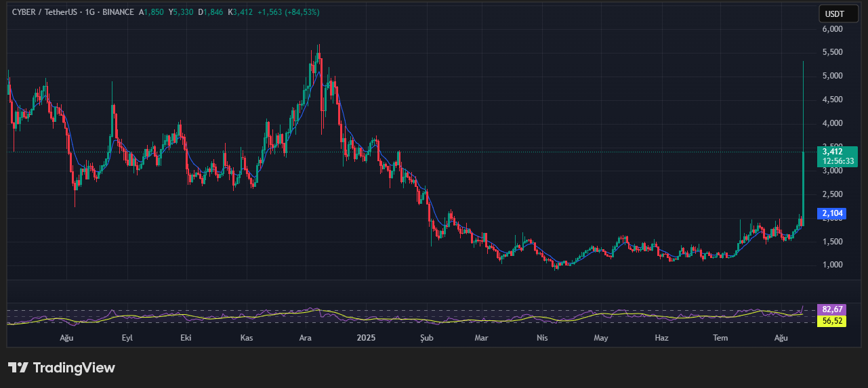Click the 12:56:33 candle countdown timer
Viewport: 868px width, 388px height.
pos(838,161)
